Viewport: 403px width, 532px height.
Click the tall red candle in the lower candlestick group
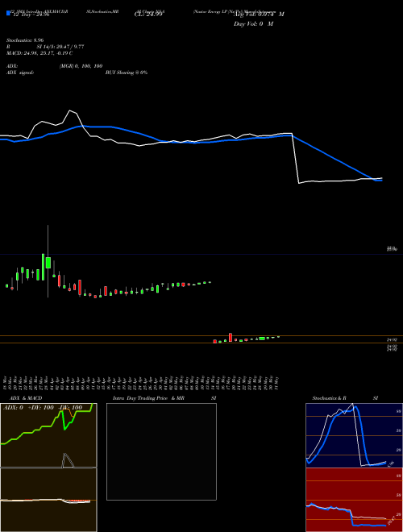[231, 337]
